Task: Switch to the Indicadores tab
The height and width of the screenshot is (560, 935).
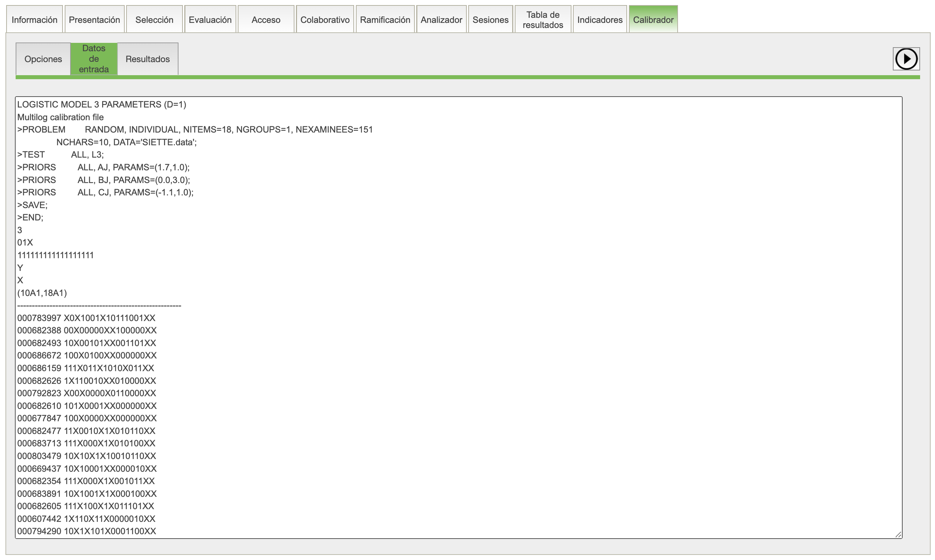Action: point(599,20)
